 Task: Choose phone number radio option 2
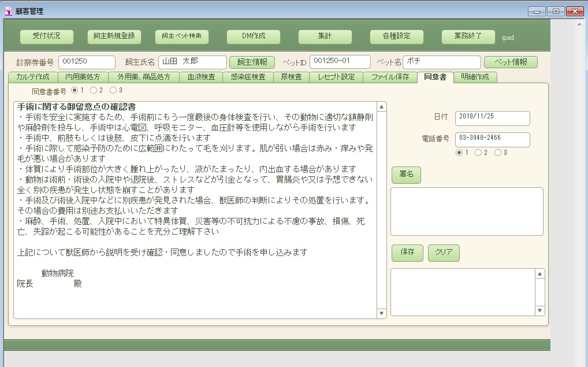click(478, 153)
